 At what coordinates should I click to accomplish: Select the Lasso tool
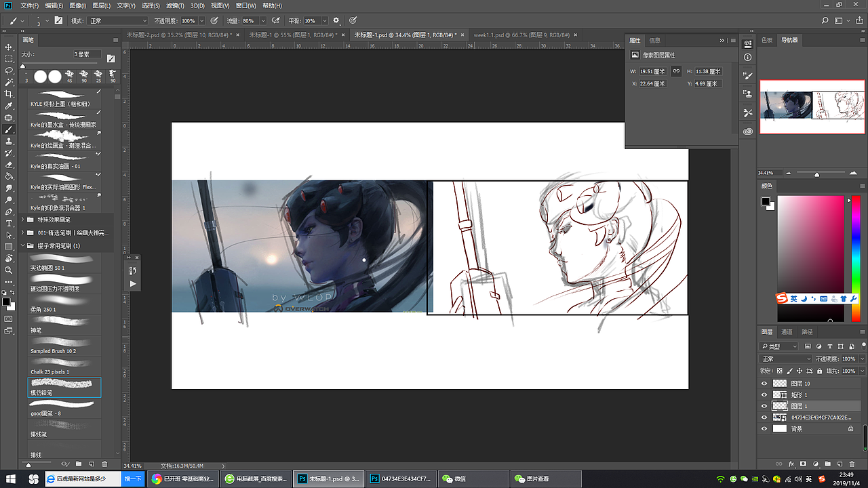9,70
